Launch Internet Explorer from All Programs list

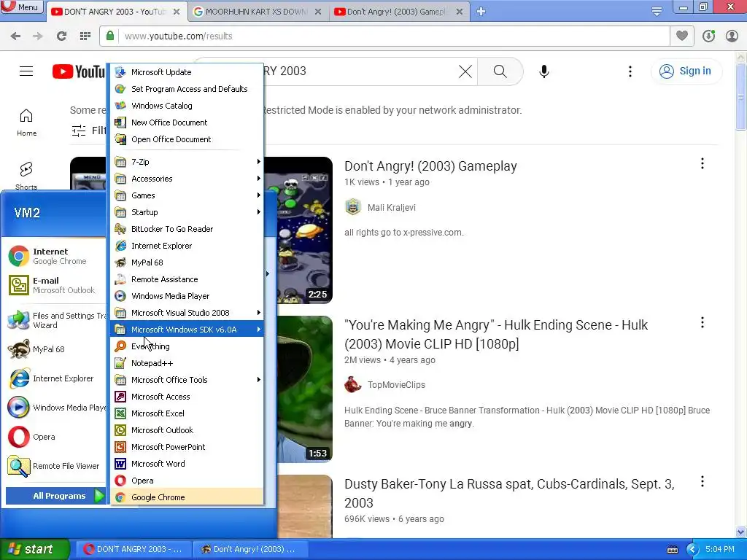pyautogui.click(x=187, y=246)
